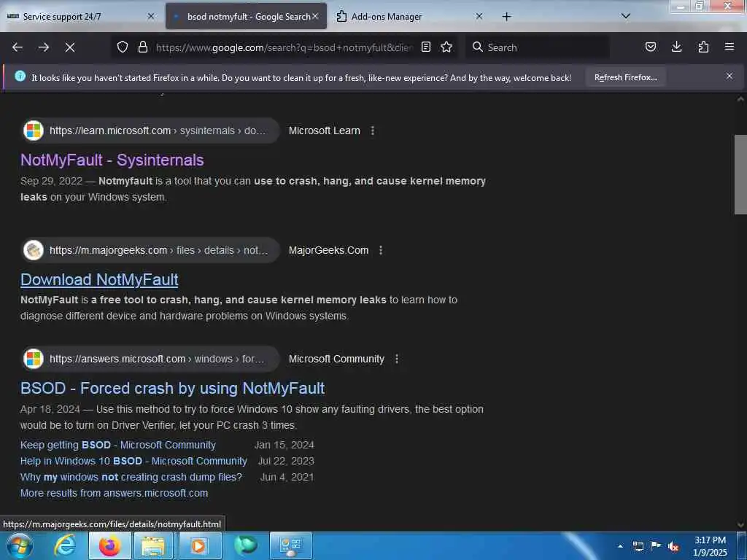
Task: Open the Windows Start menu
Action: click(20, 545)
